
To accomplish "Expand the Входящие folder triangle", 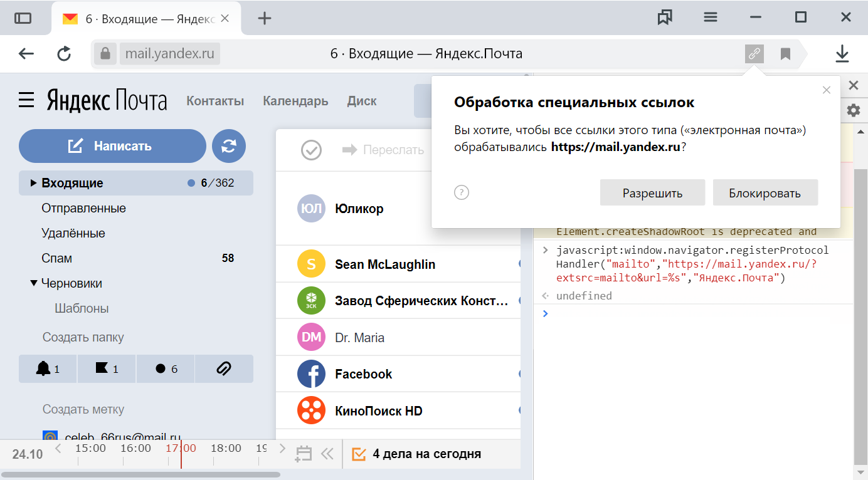I will [x=33, y=183].
